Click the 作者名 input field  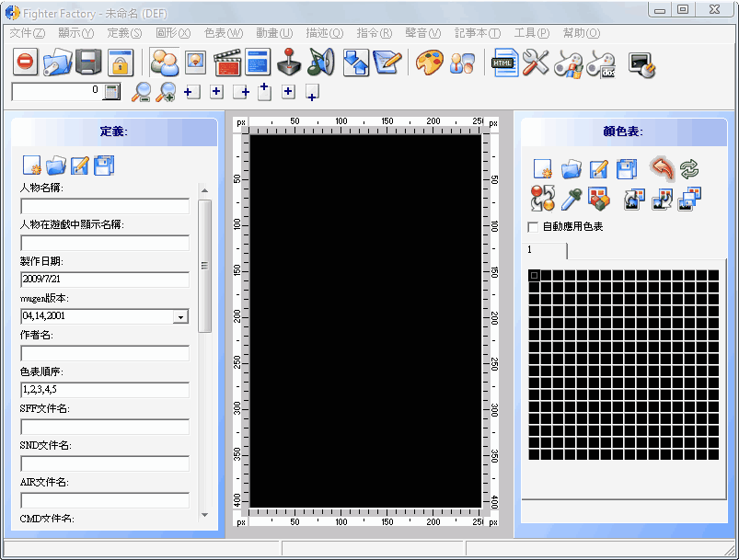105,353
